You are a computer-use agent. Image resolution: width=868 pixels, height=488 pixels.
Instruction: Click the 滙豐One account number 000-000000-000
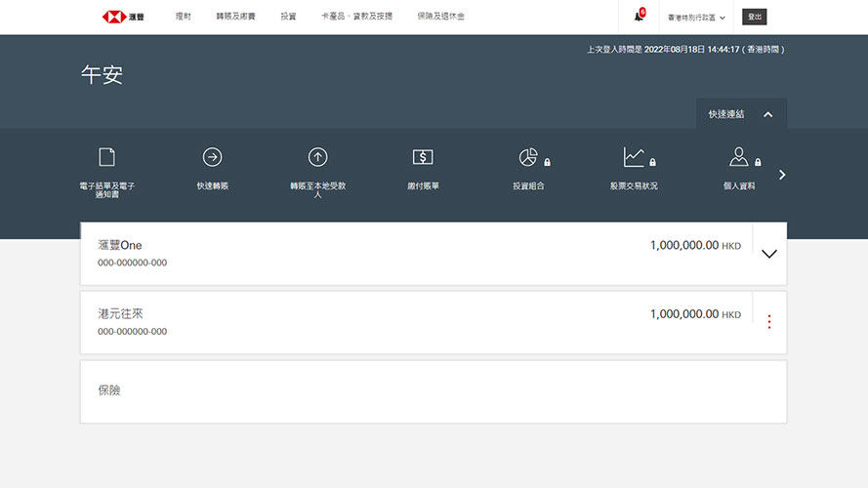tap(133, 263)
